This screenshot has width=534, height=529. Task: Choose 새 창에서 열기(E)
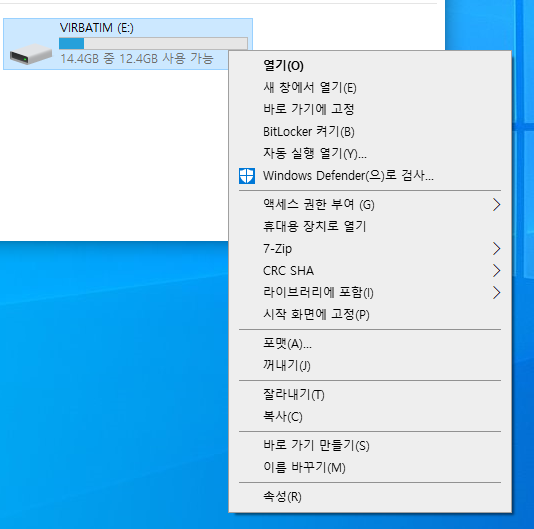tap(370, 88)
